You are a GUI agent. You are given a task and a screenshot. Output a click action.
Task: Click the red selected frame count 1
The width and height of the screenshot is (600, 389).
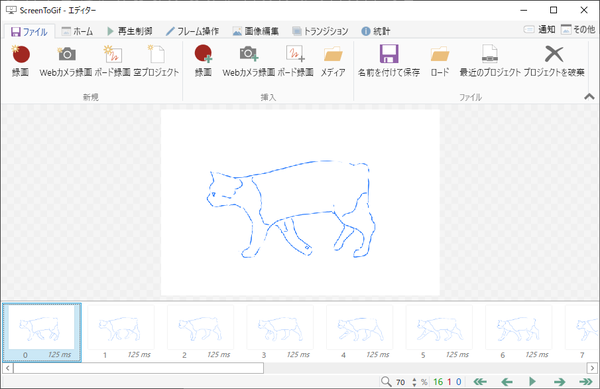tap(449, 382)
